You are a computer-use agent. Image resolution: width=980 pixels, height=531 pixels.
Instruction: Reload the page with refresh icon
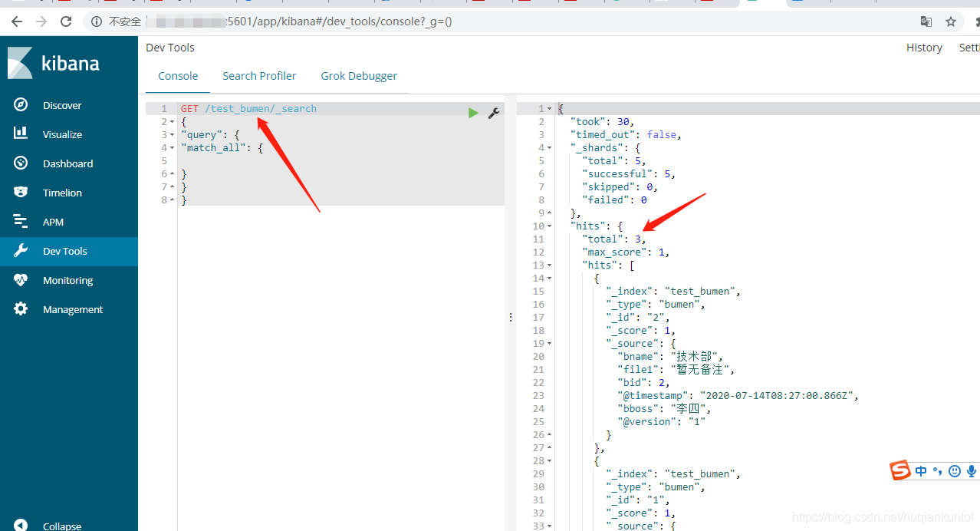point(66,21)
